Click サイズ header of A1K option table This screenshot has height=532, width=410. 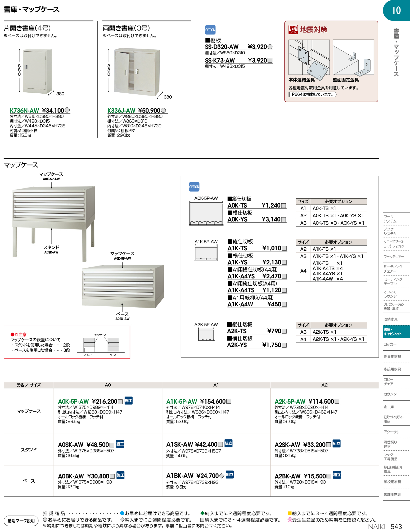pyautogui.click(x=303, y=242)
